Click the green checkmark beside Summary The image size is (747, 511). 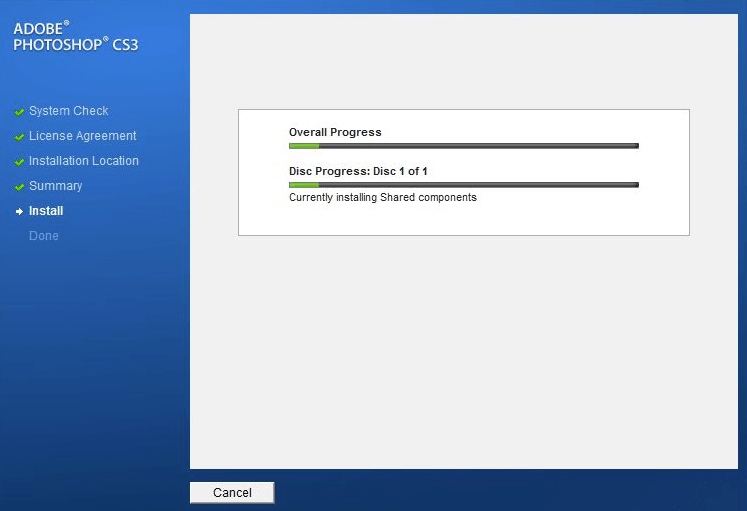(19, 187)
